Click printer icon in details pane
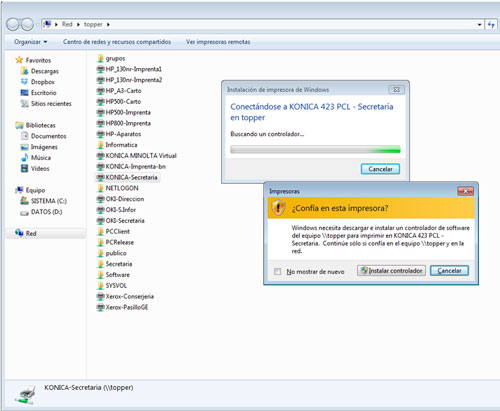Screen dimensions: 500x411 (x=25, y=395)
